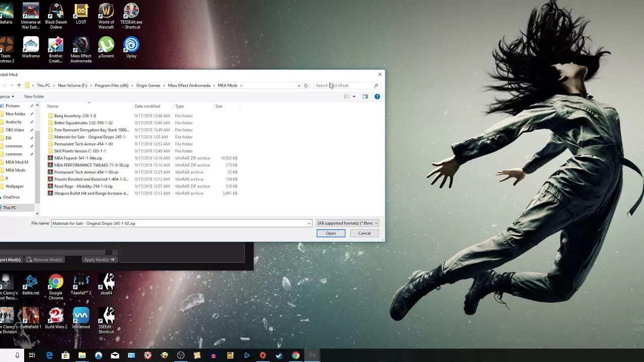Sort files by Name column header
The width and height of the screenshot is (644, 362).
(89, 106)
